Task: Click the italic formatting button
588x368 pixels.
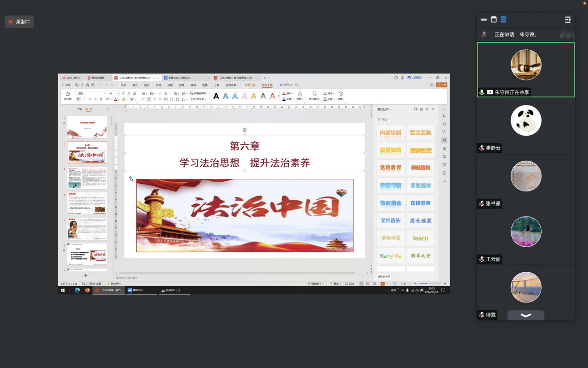Action: pyautogui.click(x=84, y=99)
